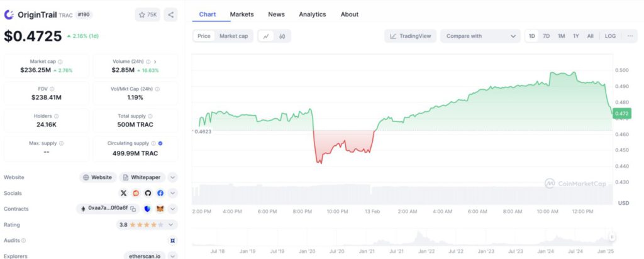644x259 pixels.
Task: Show Market cap info tooltip icon
Action: [x=60, y=62]
